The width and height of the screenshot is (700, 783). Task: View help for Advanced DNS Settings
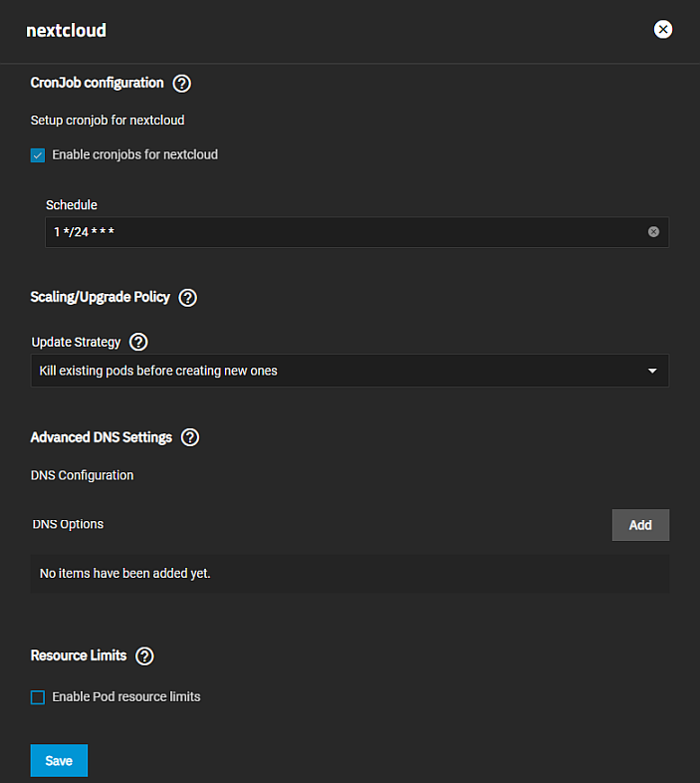(x=190, y=437)
